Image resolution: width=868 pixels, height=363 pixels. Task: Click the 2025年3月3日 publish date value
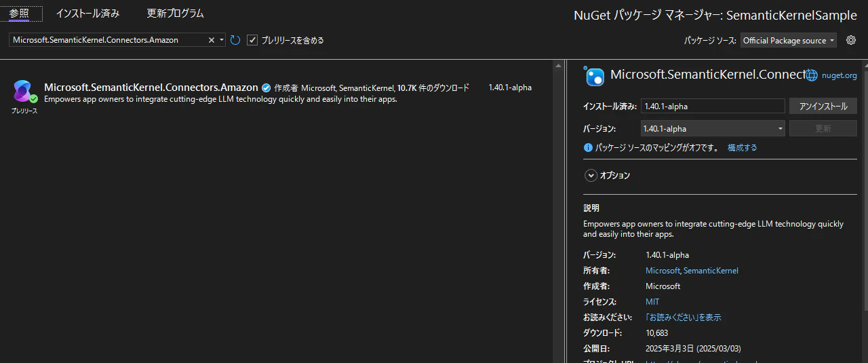(693, 349)
